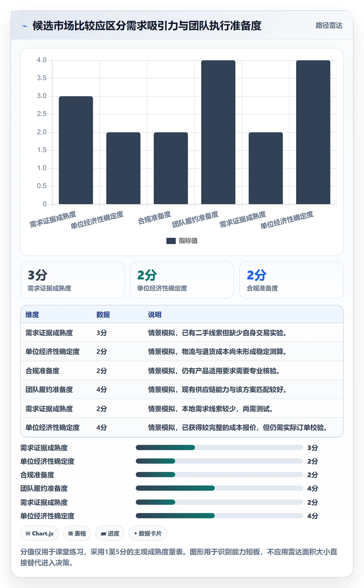Click the bottom 单位经济性确定度 progress bar at 4分
Screen dimensions: 364x588
[x=219, y=516]
